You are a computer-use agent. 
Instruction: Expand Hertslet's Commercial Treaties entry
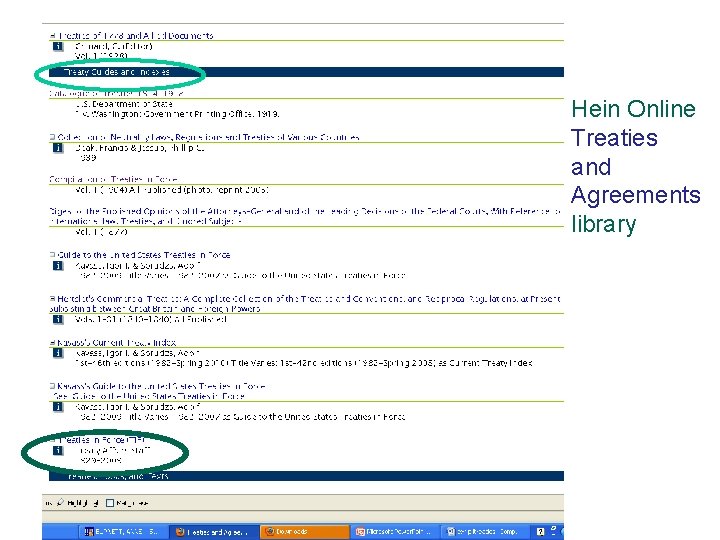(53, 298)
